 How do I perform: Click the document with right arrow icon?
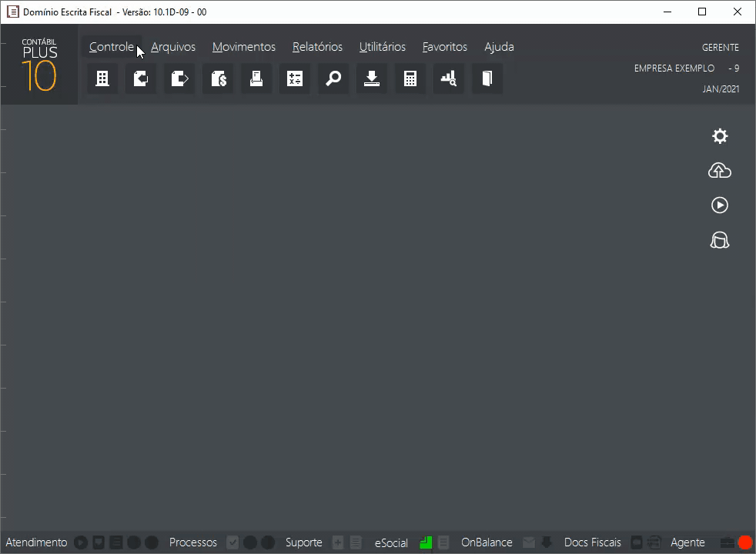click(179, 78)
